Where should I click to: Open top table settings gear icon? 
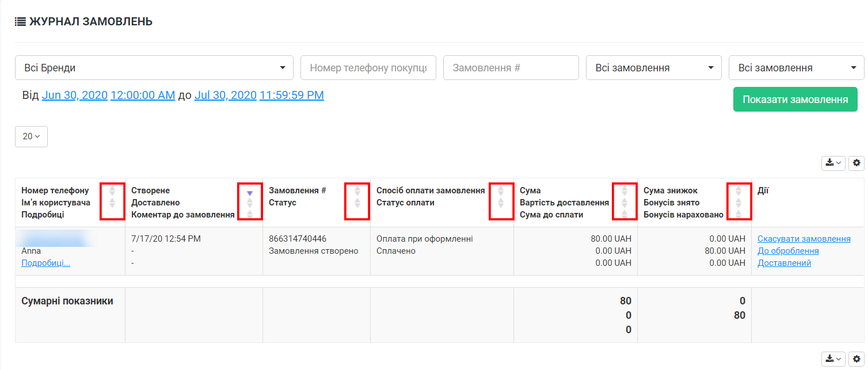[856, 163]
